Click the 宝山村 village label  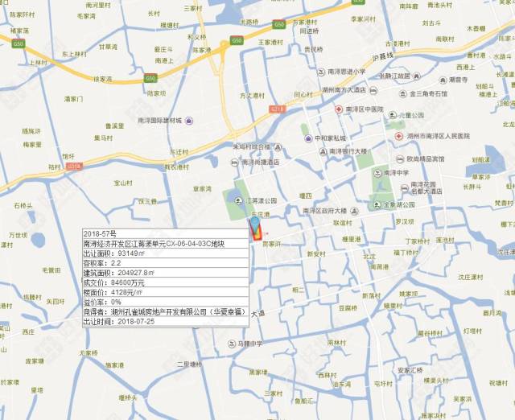click(x=123, y=183)
